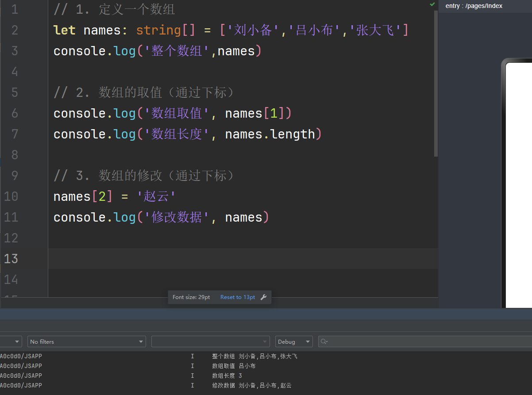Click the green inspection checkmark in editor
Screen dimensions: 532x395
[432, 4]
